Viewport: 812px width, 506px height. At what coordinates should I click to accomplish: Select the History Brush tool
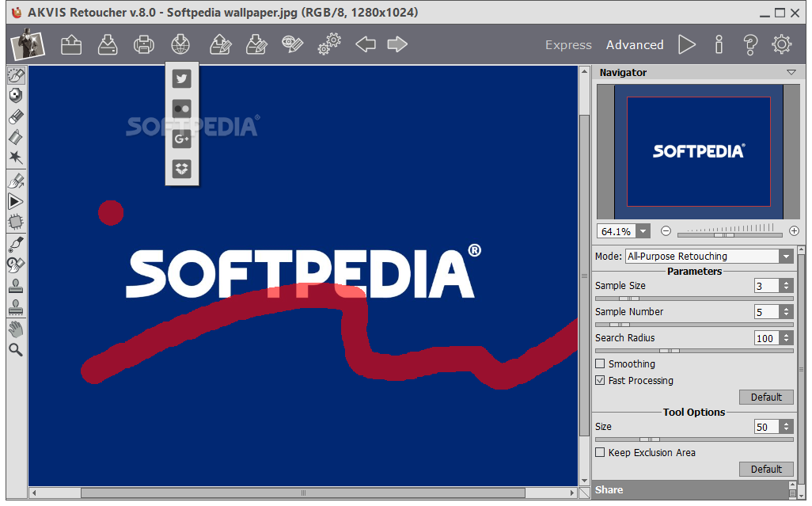(16, 264)
